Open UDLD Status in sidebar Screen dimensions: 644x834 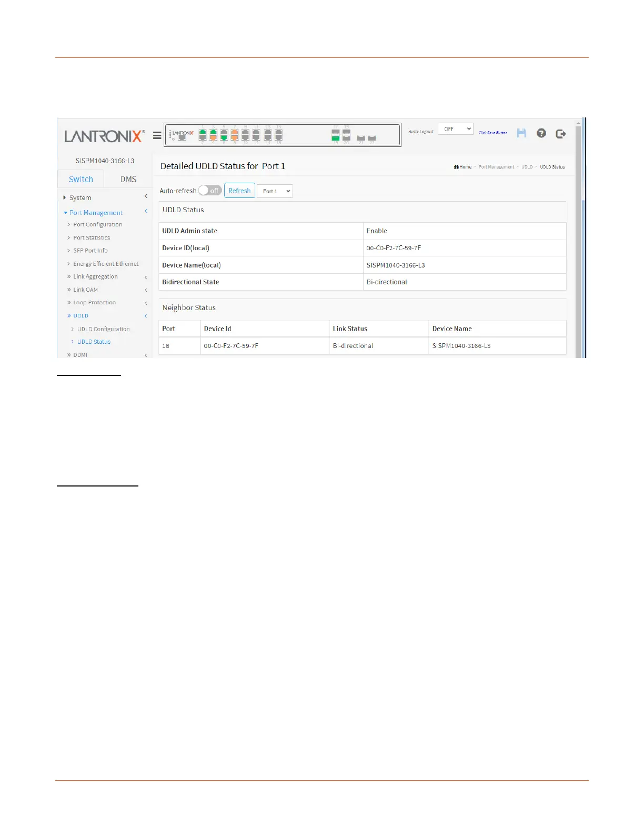[94, 342]
